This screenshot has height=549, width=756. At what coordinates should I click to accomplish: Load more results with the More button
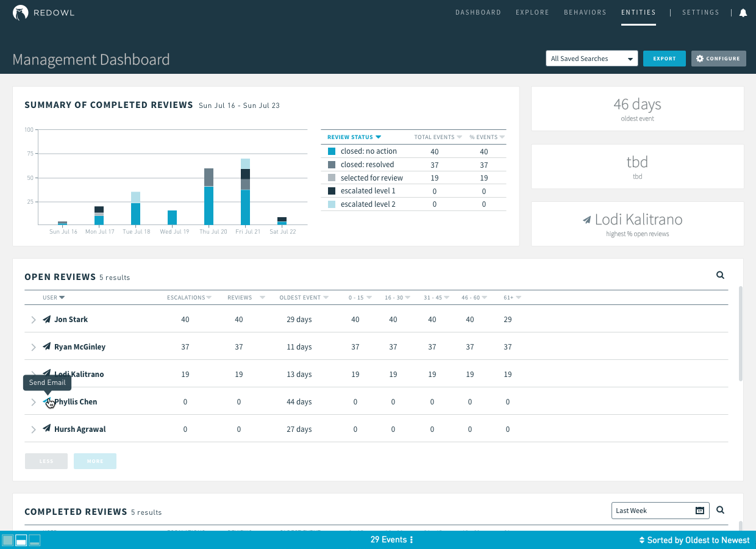[94, 461]
